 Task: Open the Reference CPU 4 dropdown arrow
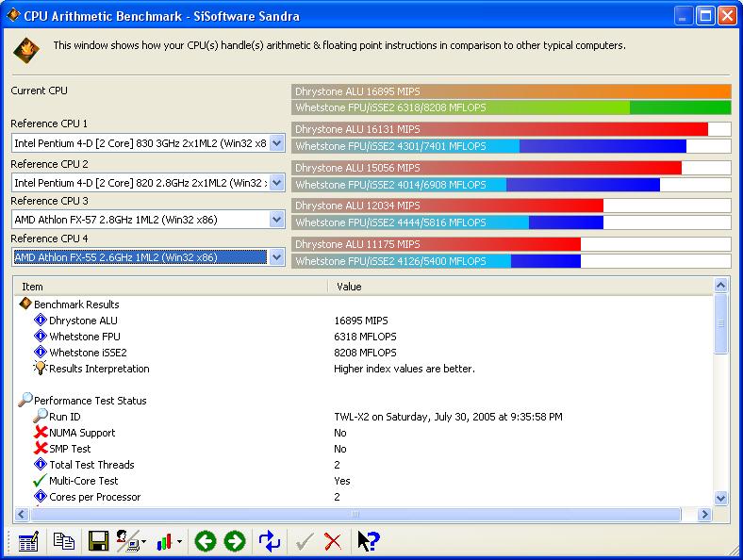[276, 257]
